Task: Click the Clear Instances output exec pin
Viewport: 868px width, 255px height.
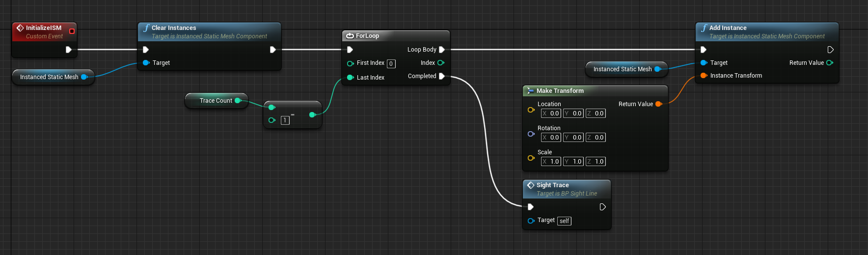Action: tap(273, 50)
